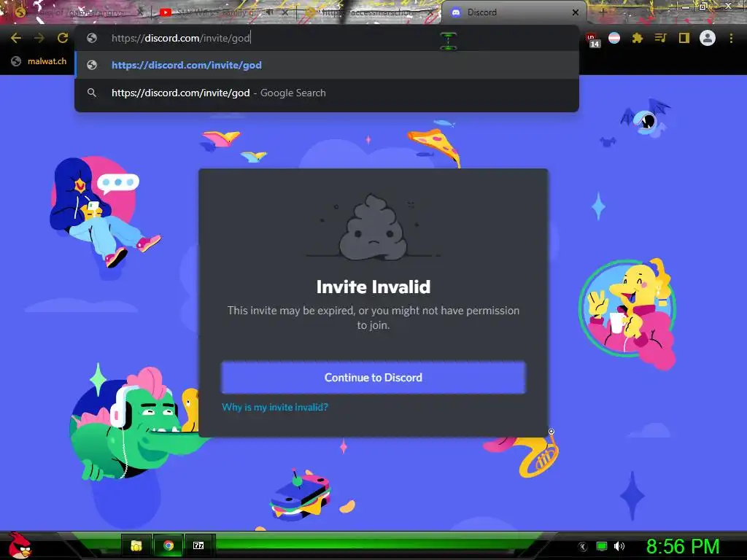Mute the YouTube tab audio indicator
This screenshot has width=747, height=560.
pyautogui.click(x=271, y=13)
